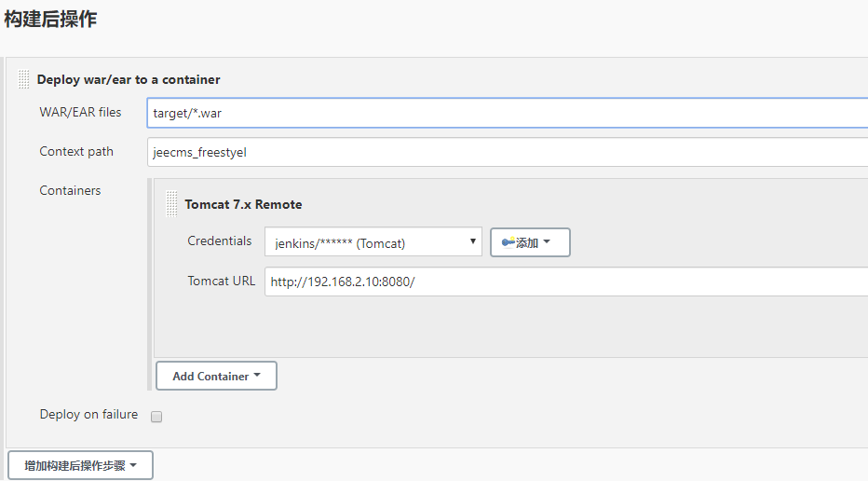Click the Deploy war/ear to a container title
Image resolution: width=868 pixels, height=481 pixels.
pos(129,79)
